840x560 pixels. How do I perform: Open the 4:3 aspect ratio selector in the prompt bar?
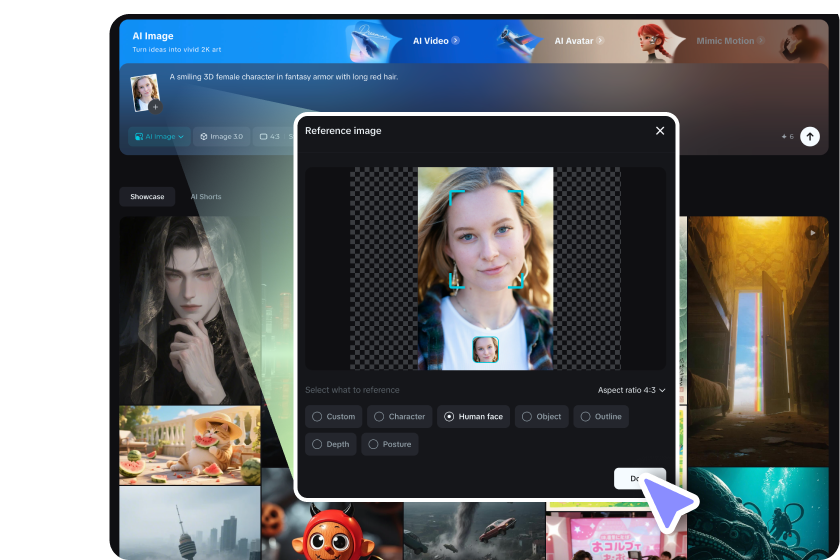(x=270, y=136)
